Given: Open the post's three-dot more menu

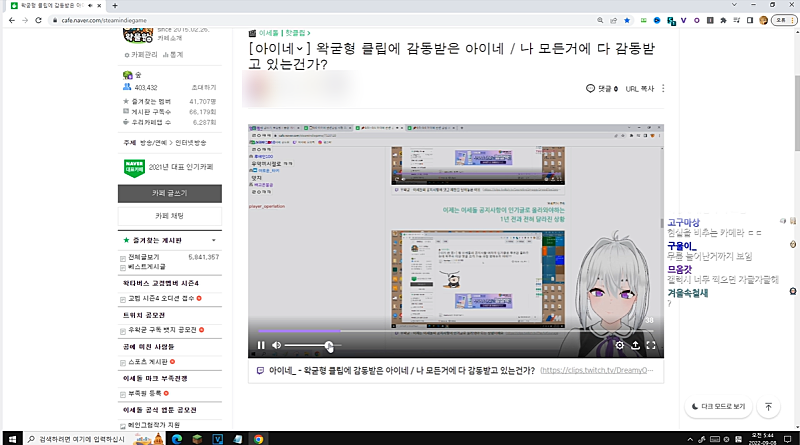Looking at the screenshot, I should [663, 89].
